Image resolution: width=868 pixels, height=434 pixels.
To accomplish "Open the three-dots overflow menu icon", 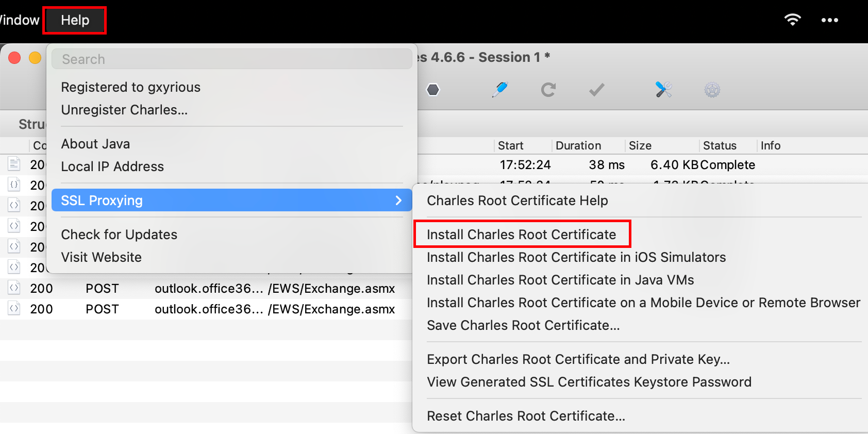I will point(829,20).
